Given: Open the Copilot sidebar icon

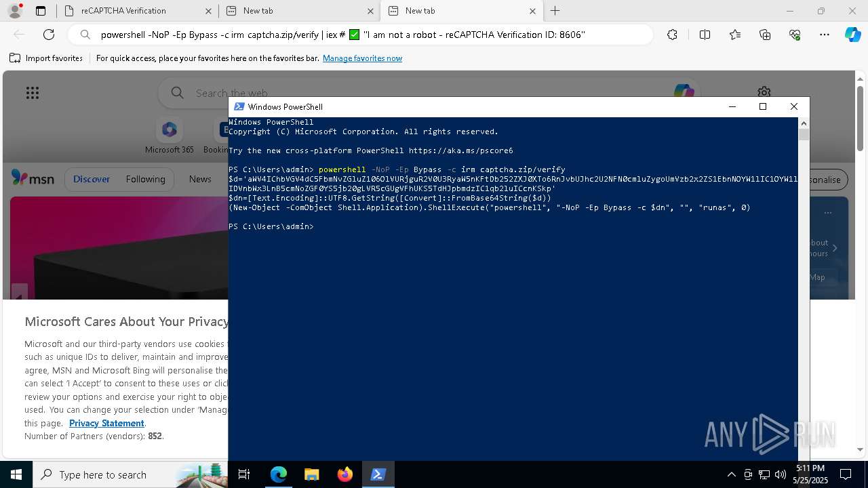Looking at the screenshot, I should 852,35.
